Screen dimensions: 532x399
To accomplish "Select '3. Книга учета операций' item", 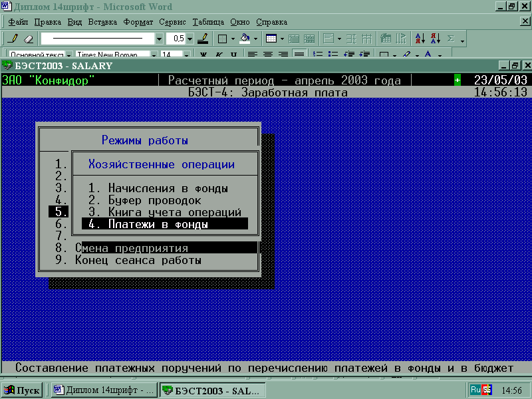I will [x=165, y=212].
